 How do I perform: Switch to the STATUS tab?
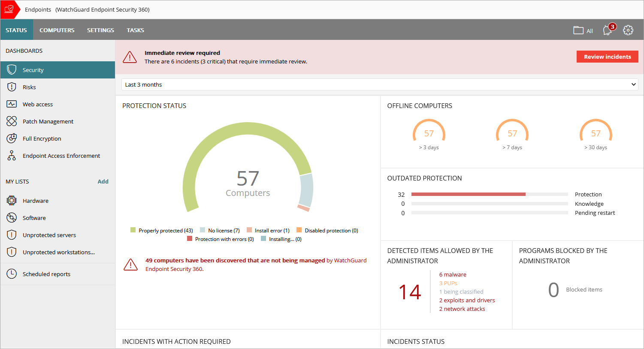pos(16,30)
